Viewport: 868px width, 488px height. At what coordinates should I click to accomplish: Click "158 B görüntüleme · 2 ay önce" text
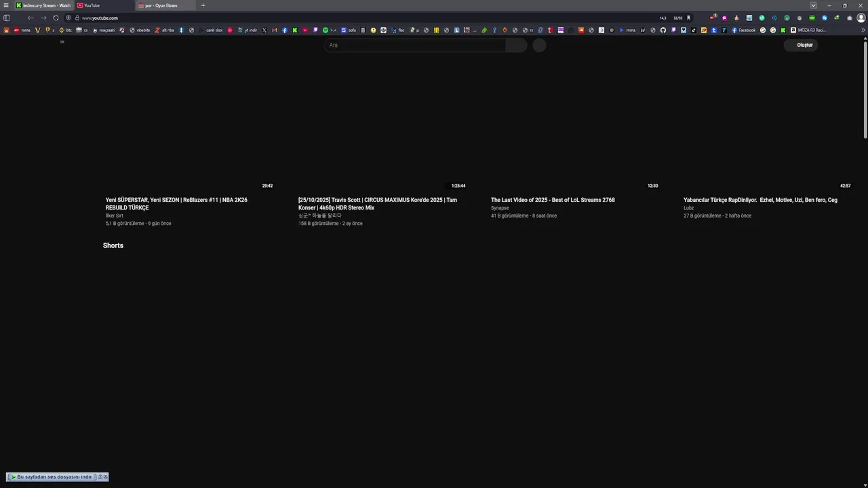330,224
